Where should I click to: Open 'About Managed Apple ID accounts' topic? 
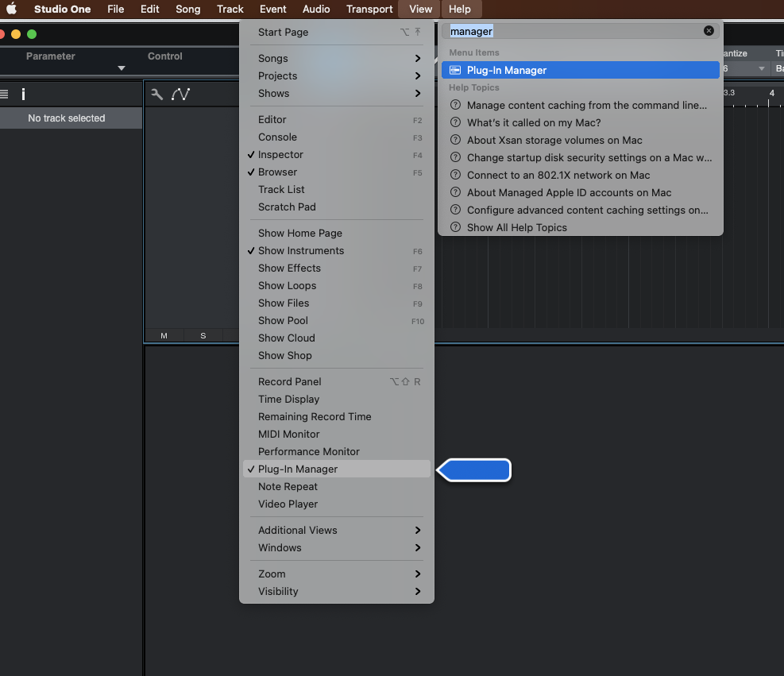(x=581, y=192)
